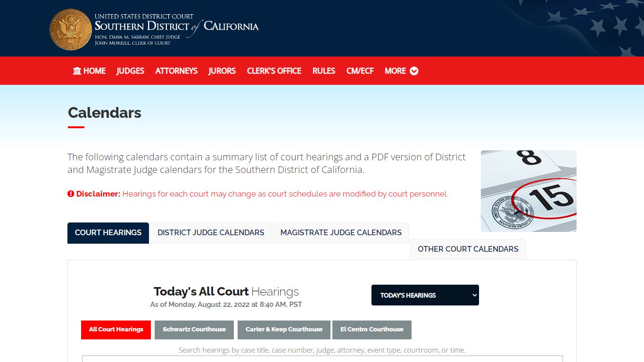
Task: Click the calendar page image
Action: coord(528,190)
